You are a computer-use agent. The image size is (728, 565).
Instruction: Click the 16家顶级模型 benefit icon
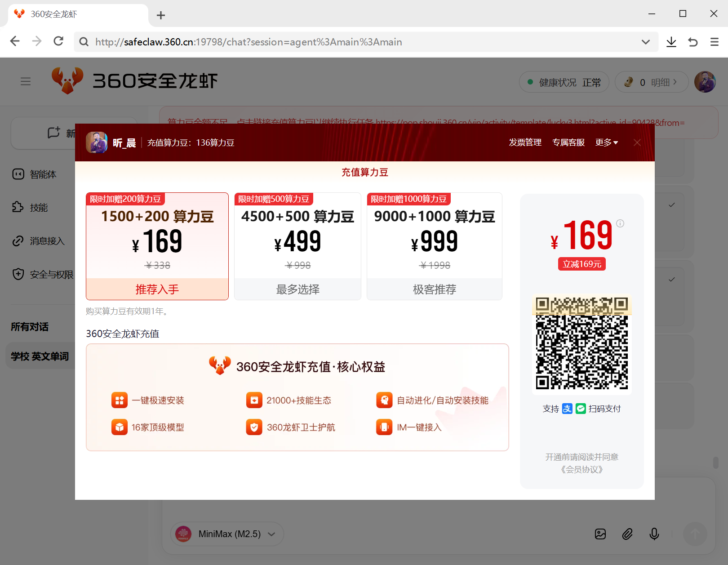[119, 427]
